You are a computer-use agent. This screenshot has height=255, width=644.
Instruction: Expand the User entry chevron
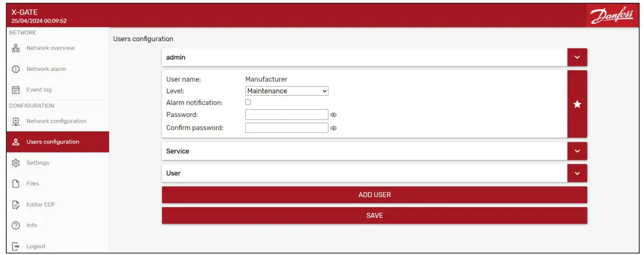pos(577,173)
